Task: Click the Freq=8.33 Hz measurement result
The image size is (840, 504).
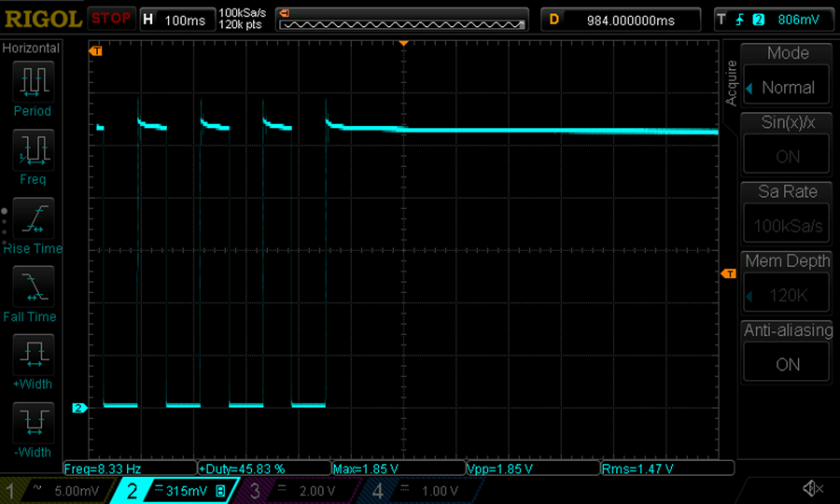Action: pos(130,469)
